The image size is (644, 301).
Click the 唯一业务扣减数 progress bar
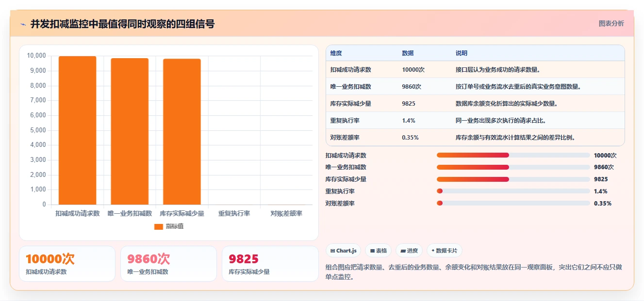click(513, 167)
